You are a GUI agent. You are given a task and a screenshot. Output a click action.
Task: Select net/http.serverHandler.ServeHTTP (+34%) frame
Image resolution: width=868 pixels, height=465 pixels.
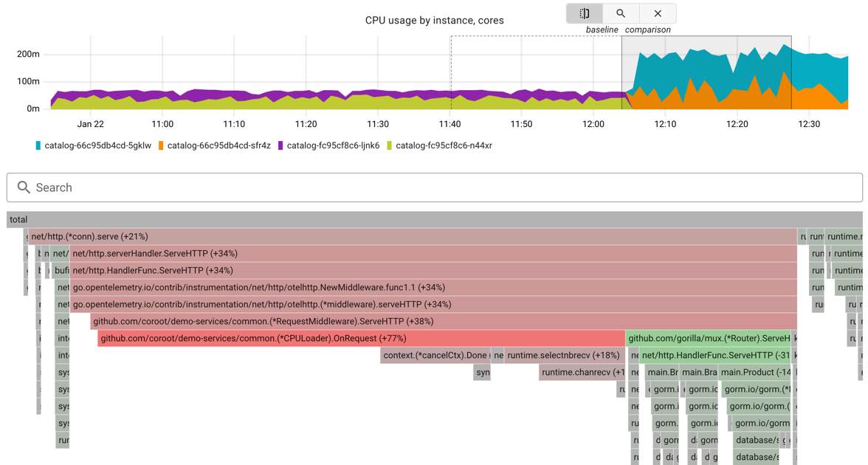pyautogui.click(x=433, y=254)
